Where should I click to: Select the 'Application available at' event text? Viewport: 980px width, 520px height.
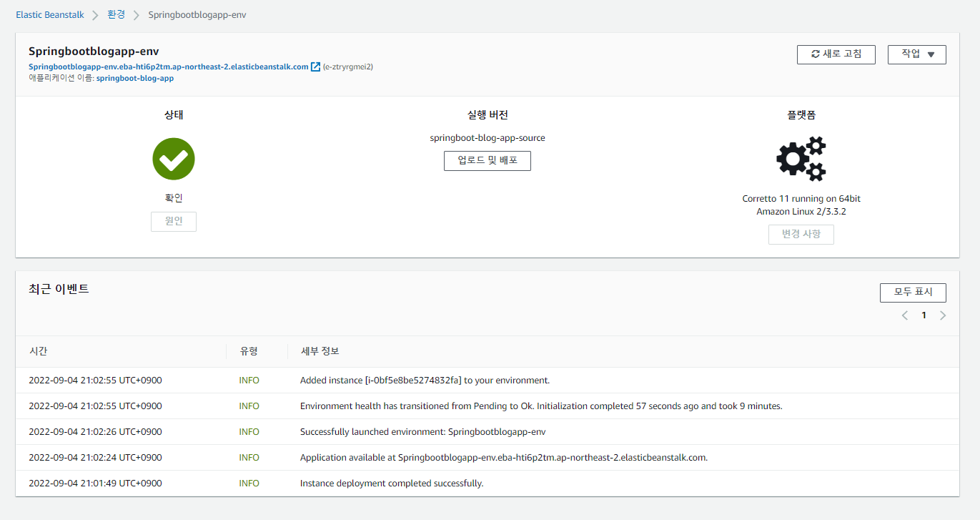(x=504, y=458)
